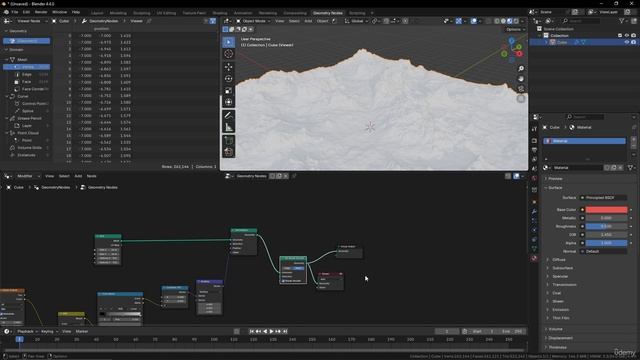Expand the Emission section
Image resolution: width=640 pixels, height=360 pixels.
tap(560, 310)
